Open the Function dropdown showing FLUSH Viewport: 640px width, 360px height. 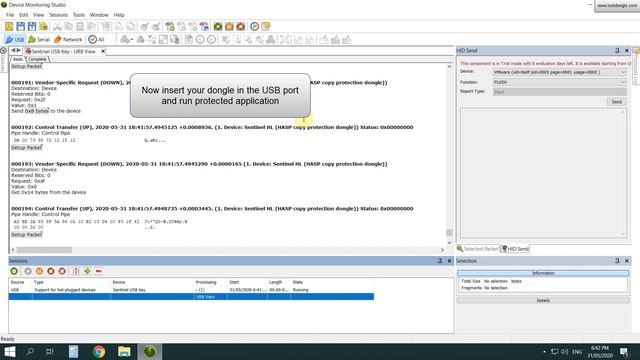point(559,82)
